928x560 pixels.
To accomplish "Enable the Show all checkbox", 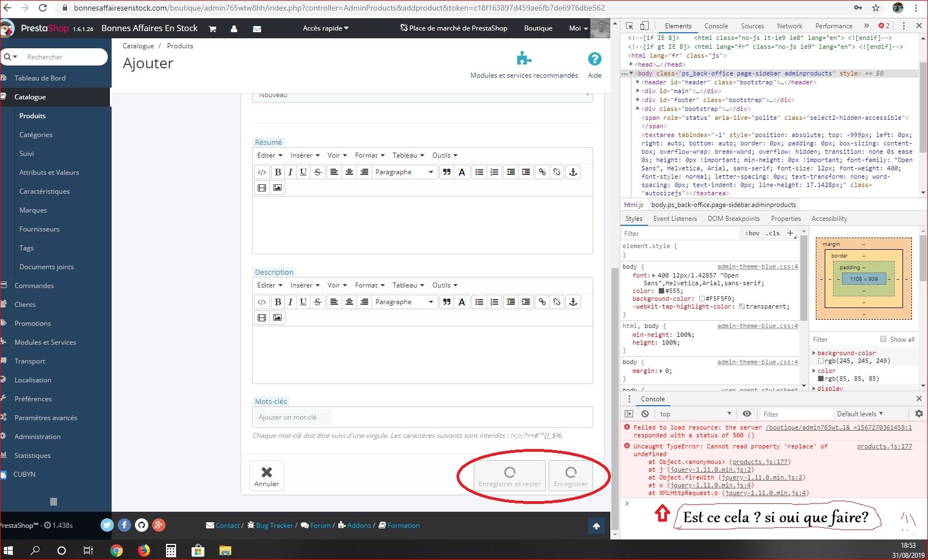I will pos(883,339).
